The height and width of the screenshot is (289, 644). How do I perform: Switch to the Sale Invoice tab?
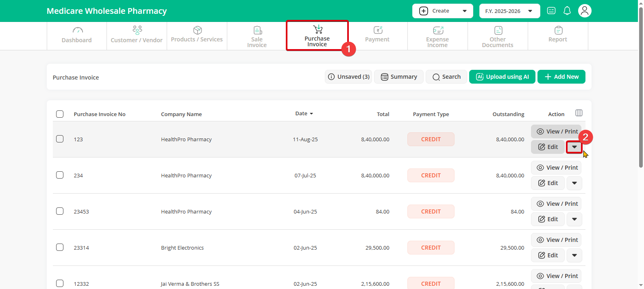tap(257, 37)
